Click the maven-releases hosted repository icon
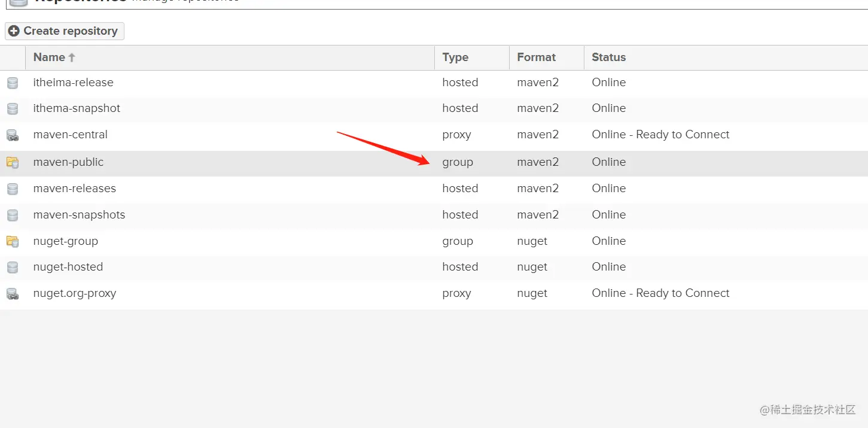 tap(13, 189)
